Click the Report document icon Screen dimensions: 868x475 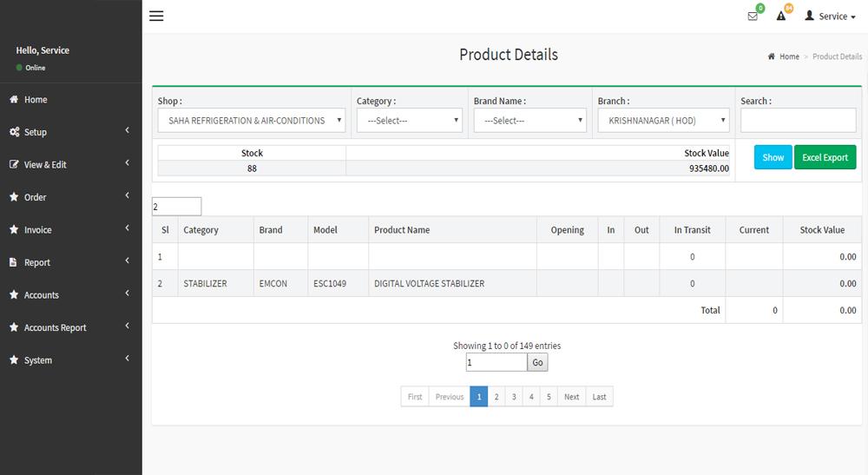pyautogui.click(x=13, y=262)
